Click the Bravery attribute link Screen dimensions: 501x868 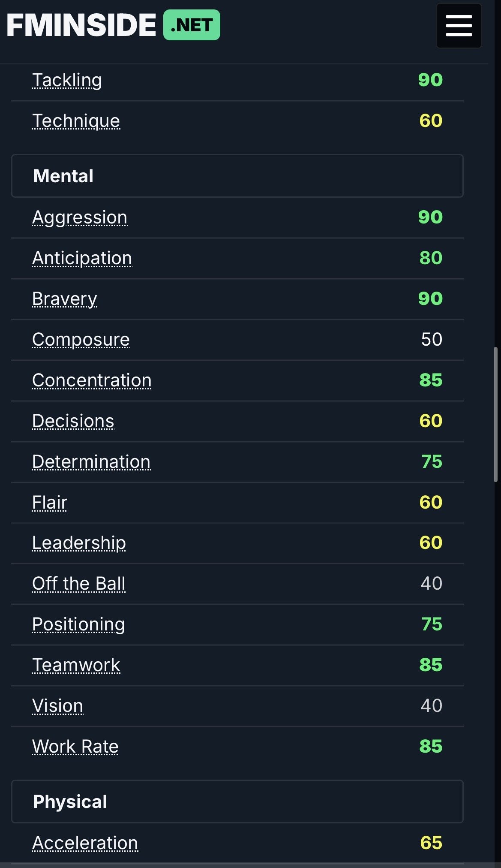click(x=64, y=299)
